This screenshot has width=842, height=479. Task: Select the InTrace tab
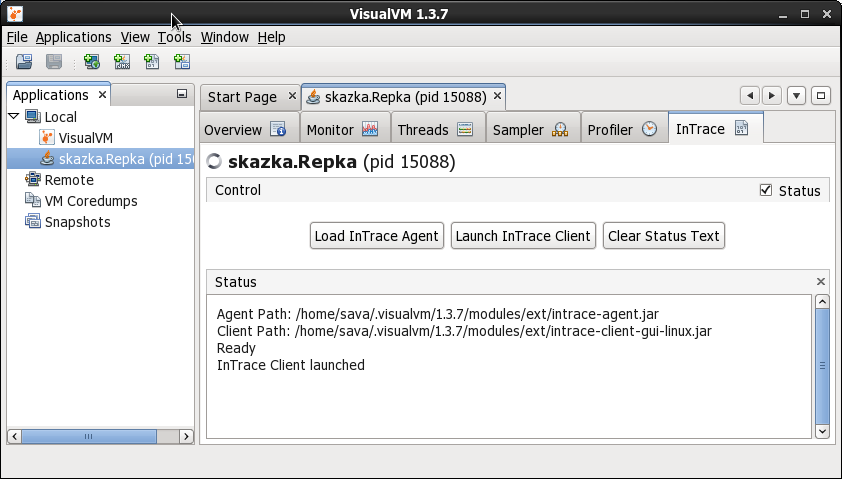point(716,129)
